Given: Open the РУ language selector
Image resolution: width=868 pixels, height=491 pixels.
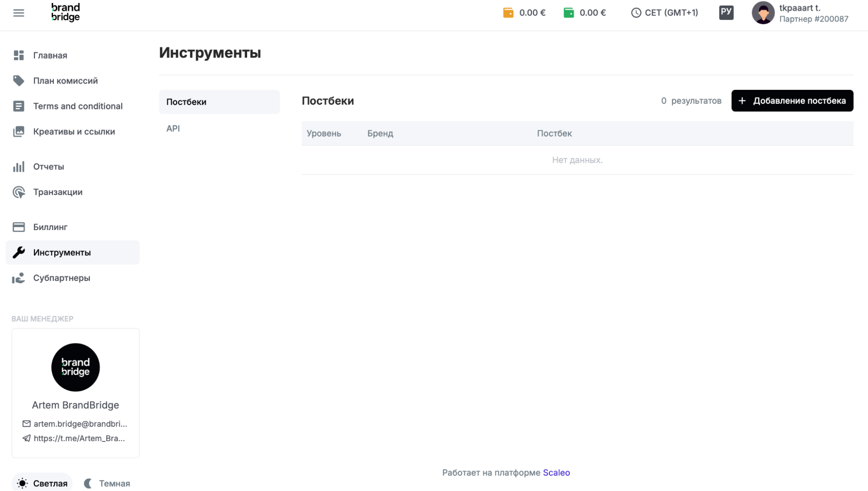Looking at the screenshot, I should point(726,12).
